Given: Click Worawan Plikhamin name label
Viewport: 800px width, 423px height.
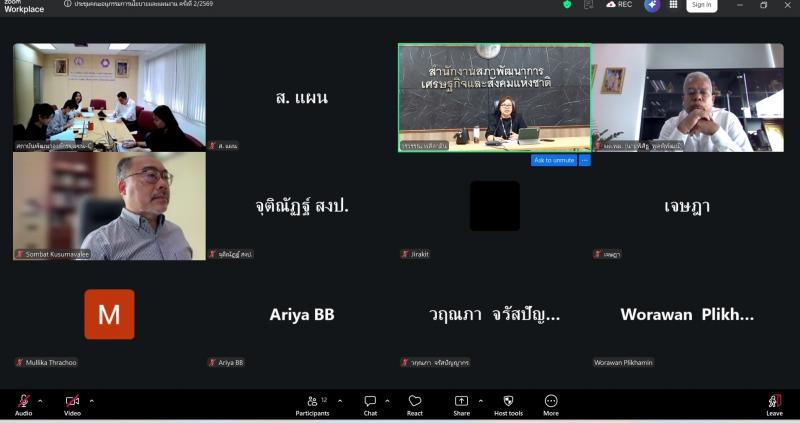Looking at the screenshot, I should click(x=623, y=363).
